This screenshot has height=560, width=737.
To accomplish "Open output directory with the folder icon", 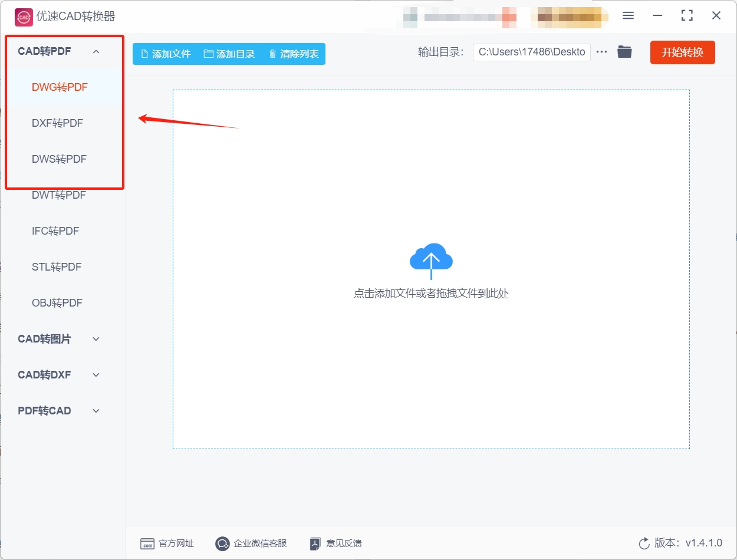I will [624, 52].
